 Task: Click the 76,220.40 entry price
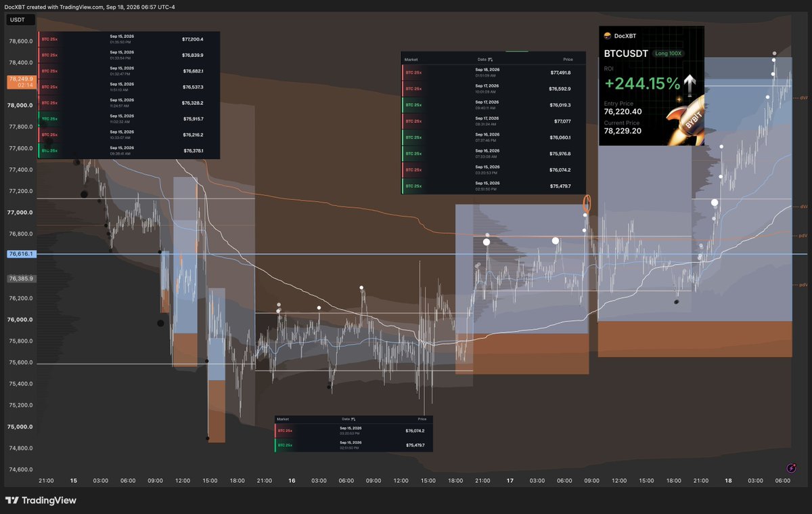[623, 112]
